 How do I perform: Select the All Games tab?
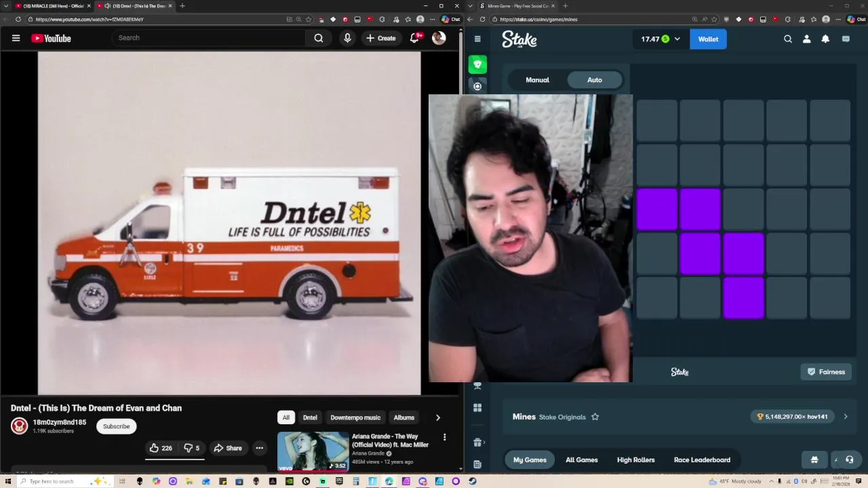(x=582, y=460)
